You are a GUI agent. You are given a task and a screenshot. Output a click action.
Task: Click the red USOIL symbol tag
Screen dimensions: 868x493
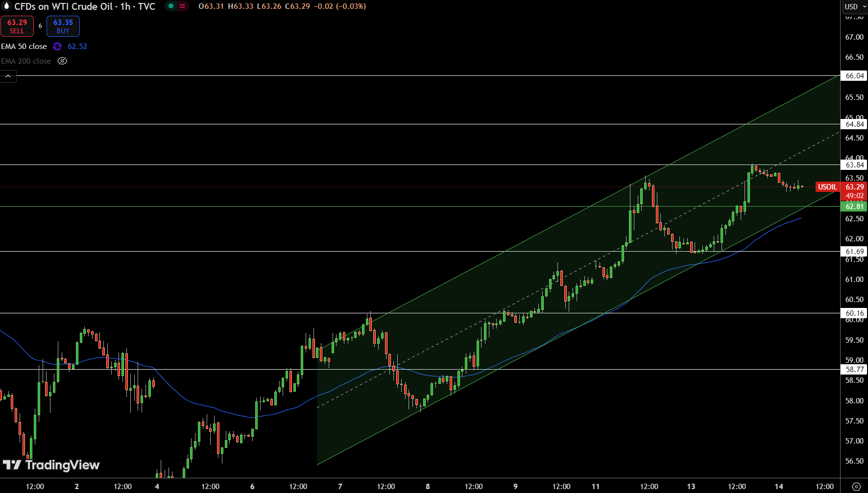tap(827, 187)
